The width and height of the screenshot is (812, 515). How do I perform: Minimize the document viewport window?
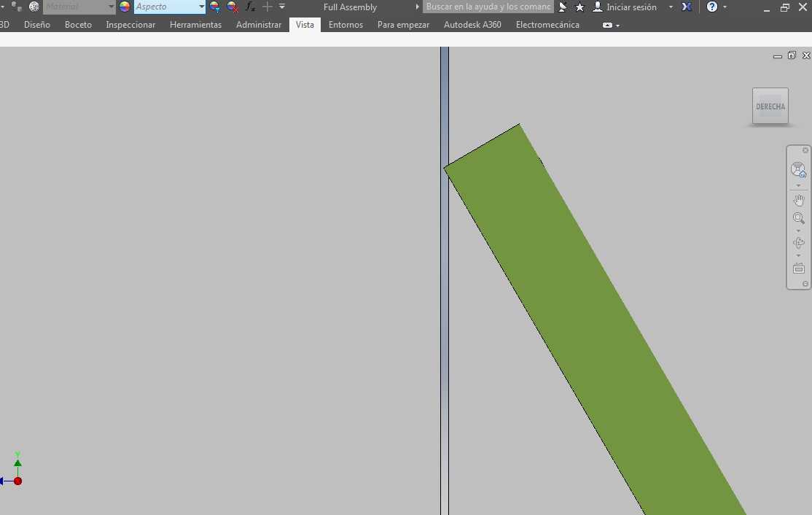click(777, 55)
